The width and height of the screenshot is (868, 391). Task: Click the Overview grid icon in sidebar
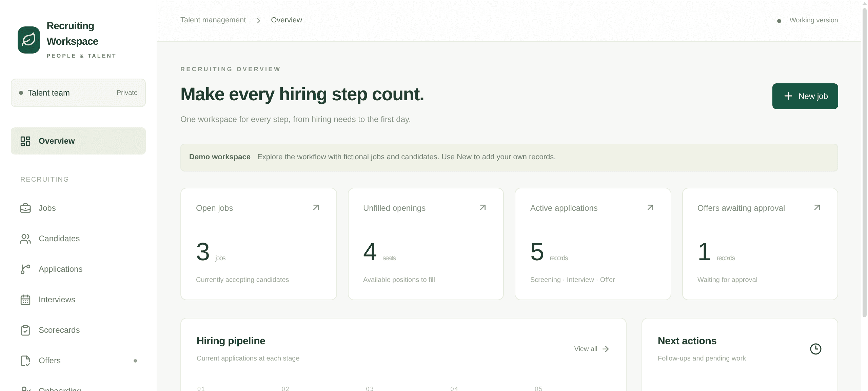point(25,141)
